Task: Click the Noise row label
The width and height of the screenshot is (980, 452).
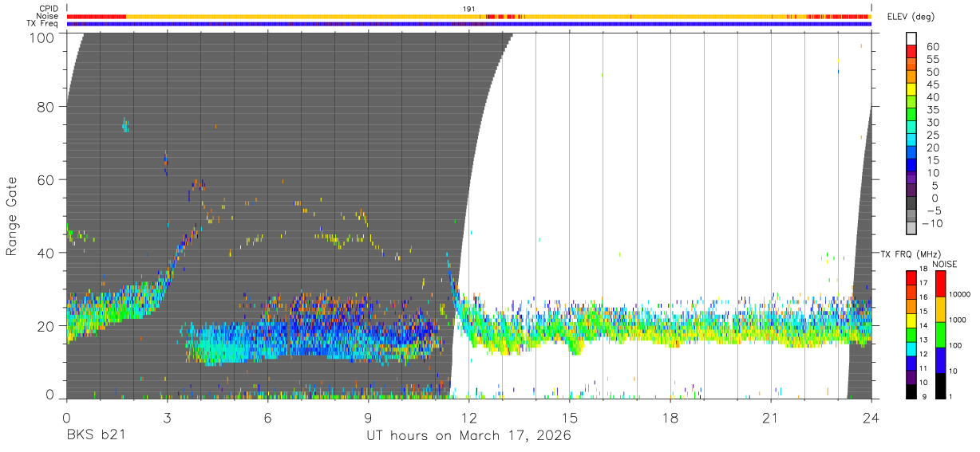Action: [47, 16]
